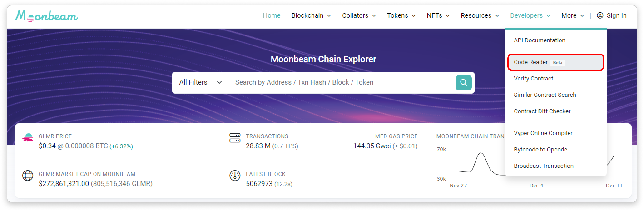This screenshot has width=644, height=211.
Task: Click the 28.83 M transactions link
Action: (258, 146)
